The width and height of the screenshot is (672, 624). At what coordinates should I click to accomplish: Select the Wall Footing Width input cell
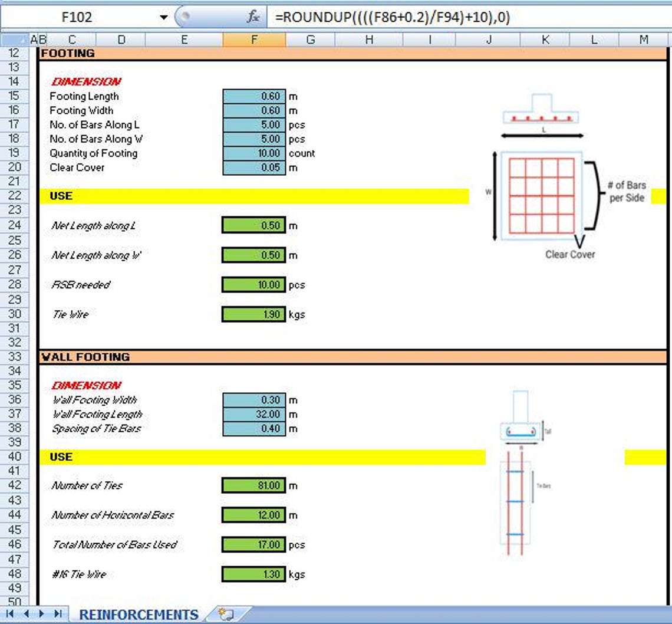tap(253, 400)
